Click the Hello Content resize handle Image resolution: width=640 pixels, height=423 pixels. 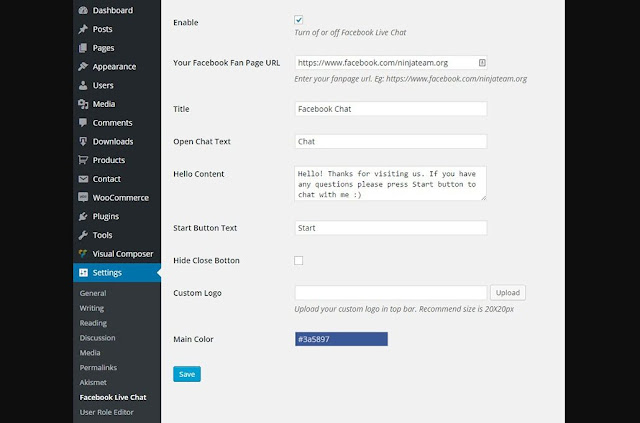484,198
